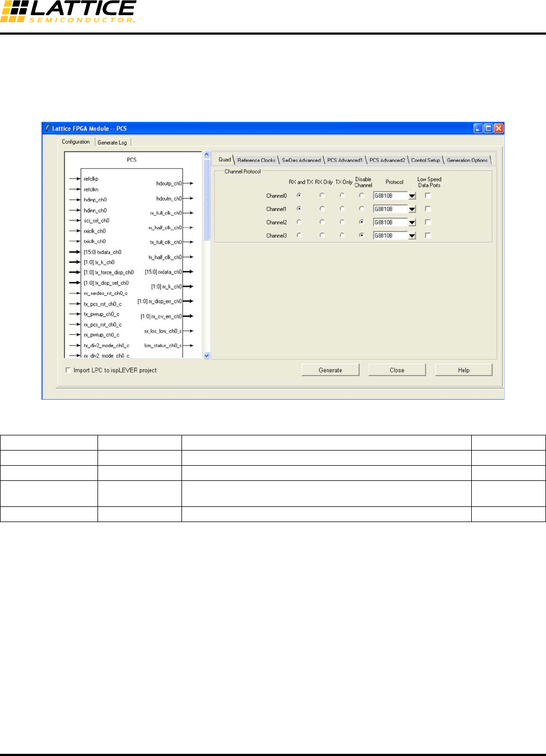
Task: Click the Lattice FPGA Module title icon
Action: coord(47,128)
